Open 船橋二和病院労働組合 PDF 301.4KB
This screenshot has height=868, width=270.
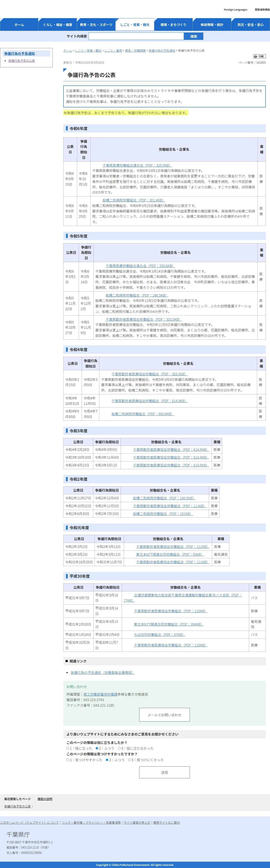[134, 200]
